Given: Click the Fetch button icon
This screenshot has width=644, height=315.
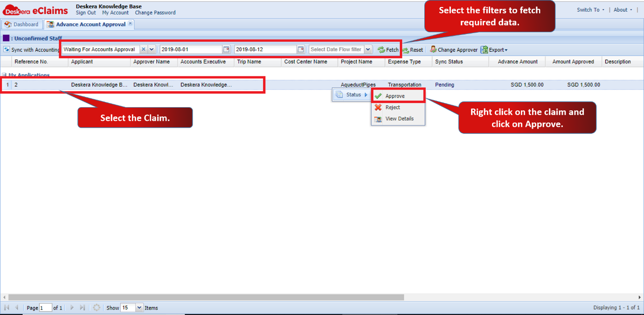Looking at the screenshot, I should point(381,49).
